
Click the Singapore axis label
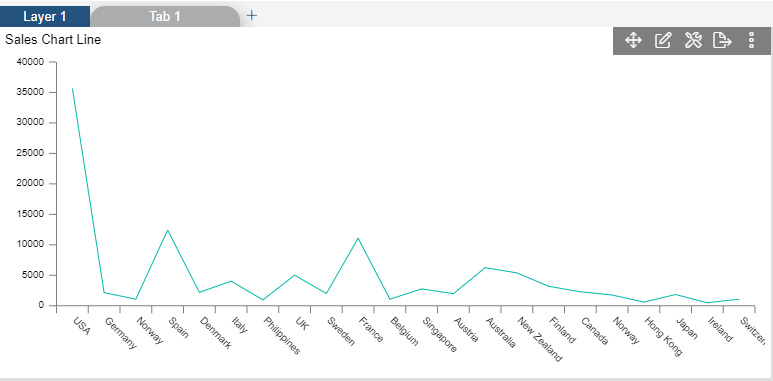click(439, 335)
